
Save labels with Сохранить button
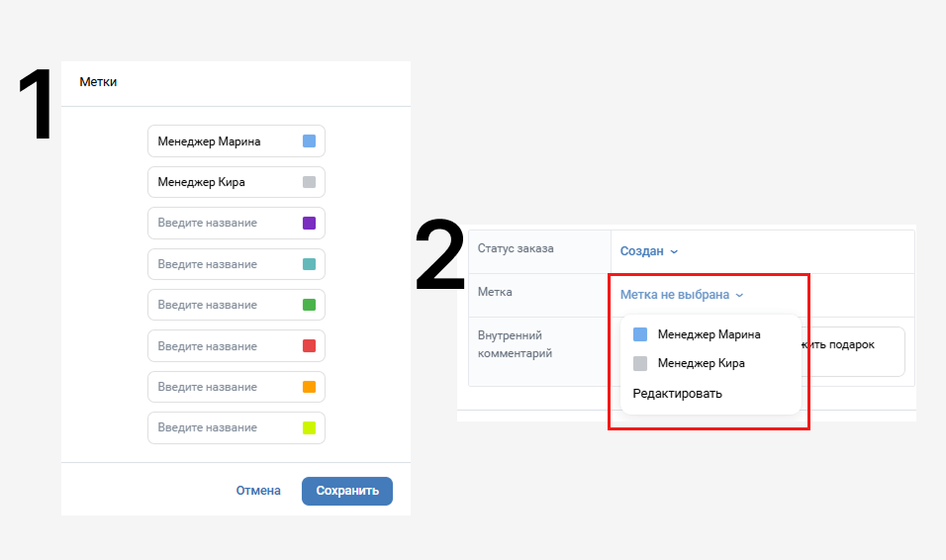pos(347,491)
